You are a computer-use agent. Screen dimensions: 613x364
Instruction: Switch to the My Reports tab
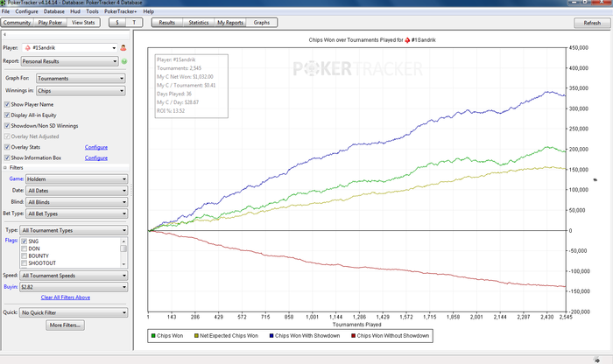(x=230, y=22)
